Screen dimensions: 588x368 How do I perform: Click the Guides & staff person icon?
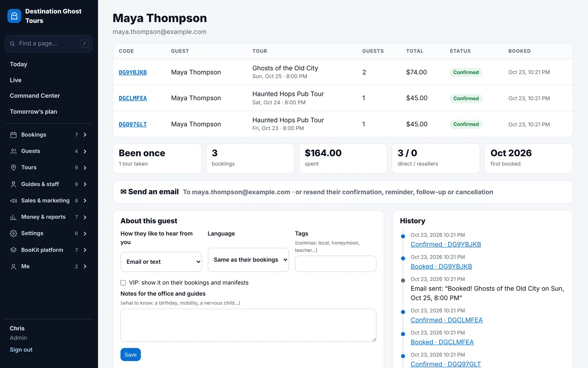point(14,184)
